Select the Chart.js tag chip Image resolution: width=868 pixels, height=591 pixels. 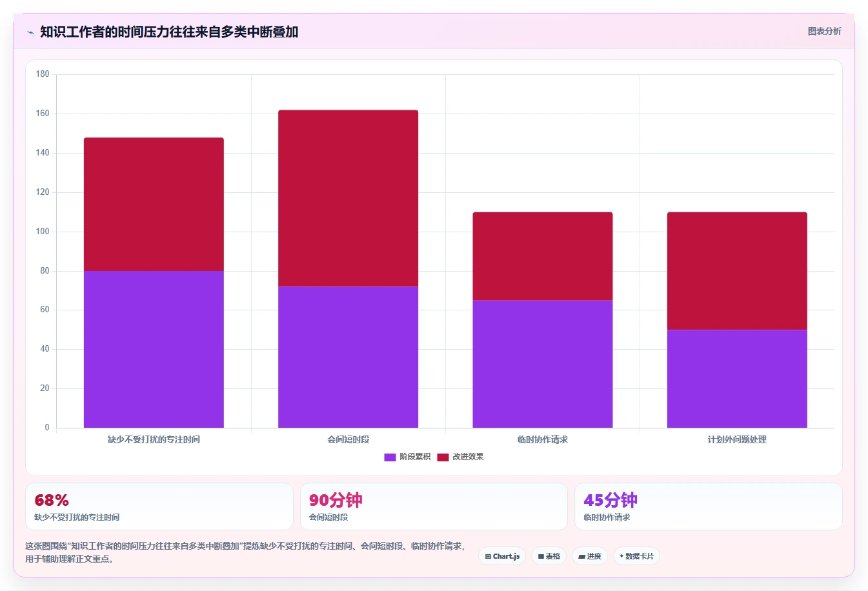click(502, 556)
